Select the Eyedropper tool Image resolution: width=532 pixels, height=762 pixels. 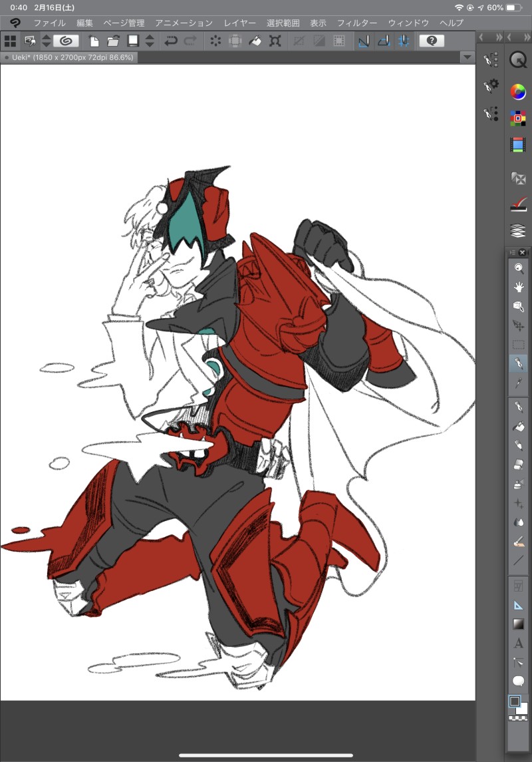pos(519,383)
